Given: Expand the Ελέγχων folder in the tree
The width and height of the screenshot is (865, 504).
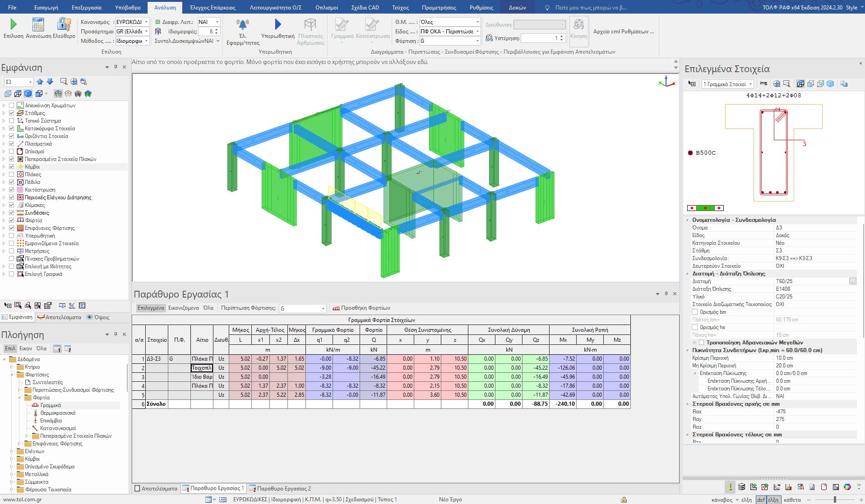Looking at the screenshot, I should point(12,451).
